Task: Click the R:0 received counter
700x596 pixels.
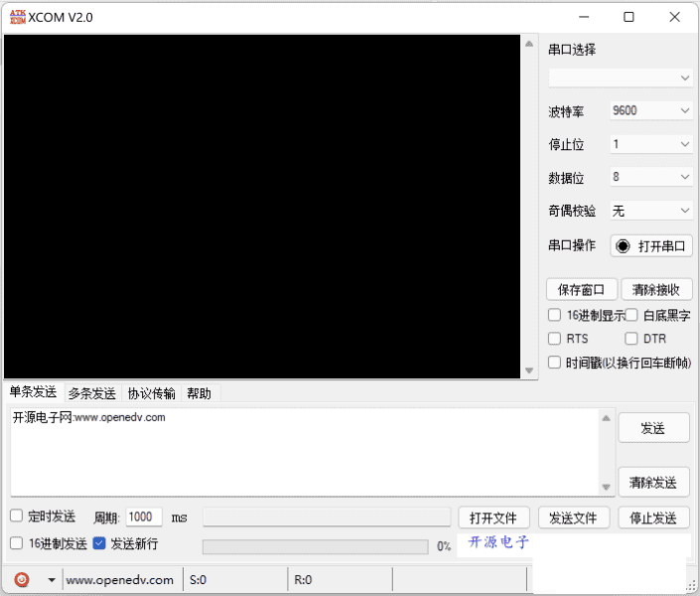Action: 303,580
